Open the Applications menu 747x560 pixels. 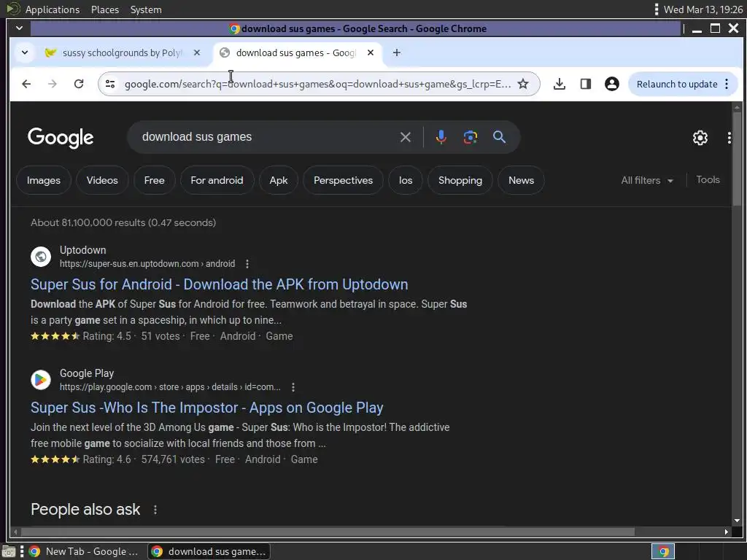(53, 9)
